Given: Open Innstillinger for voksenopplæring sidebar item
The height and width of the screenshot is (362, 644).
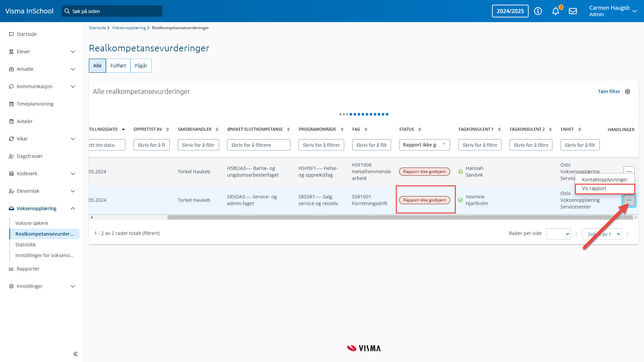Looking at the screenshot, I should [x=44, y=255].
